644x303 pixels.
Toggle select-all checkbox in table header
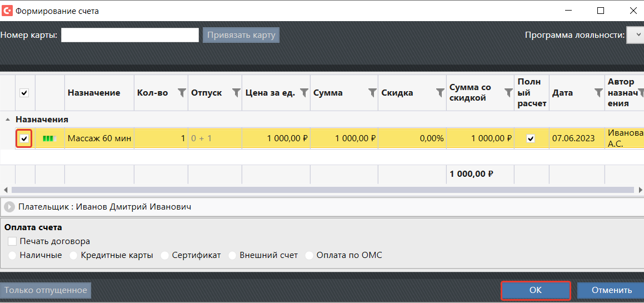[24, 93]
